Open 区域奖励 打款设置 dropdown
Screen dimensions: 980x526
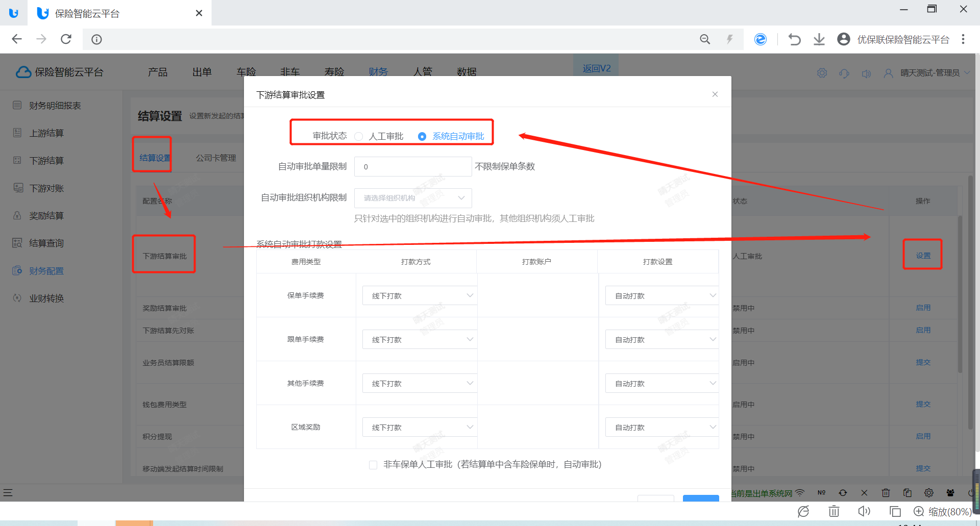[662, 427]
